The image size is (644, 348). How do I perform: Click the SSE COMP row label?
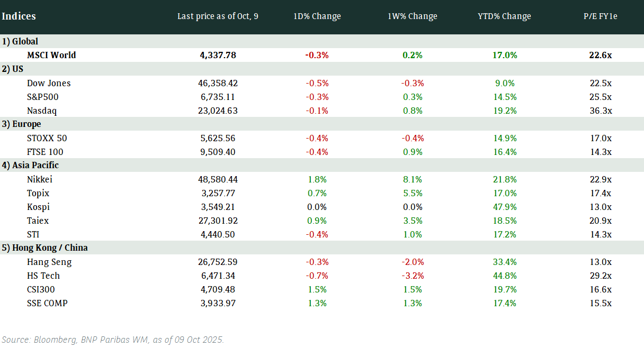tap(47, 303)
